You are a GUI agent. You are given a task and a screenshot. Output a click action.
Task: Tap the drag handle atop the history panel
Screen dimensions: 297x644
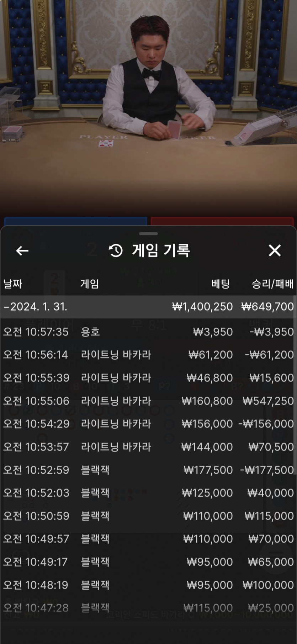pos(148,234)
